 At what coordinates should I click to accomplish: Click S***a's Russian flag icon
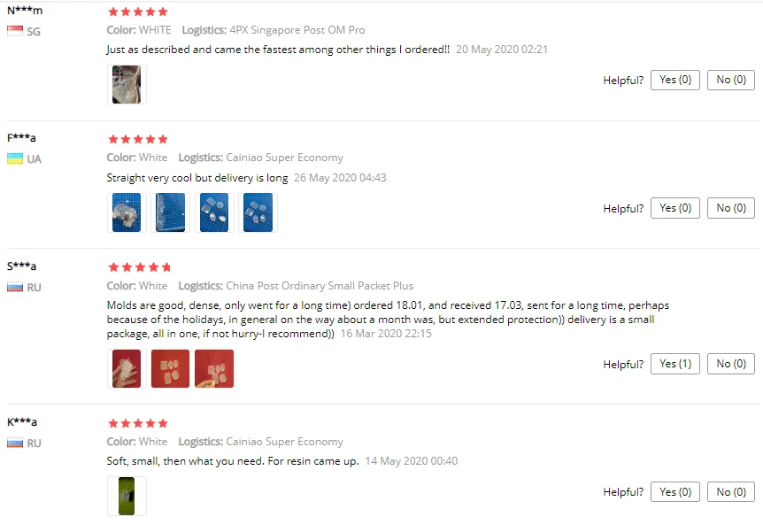(x=14, y=287)
